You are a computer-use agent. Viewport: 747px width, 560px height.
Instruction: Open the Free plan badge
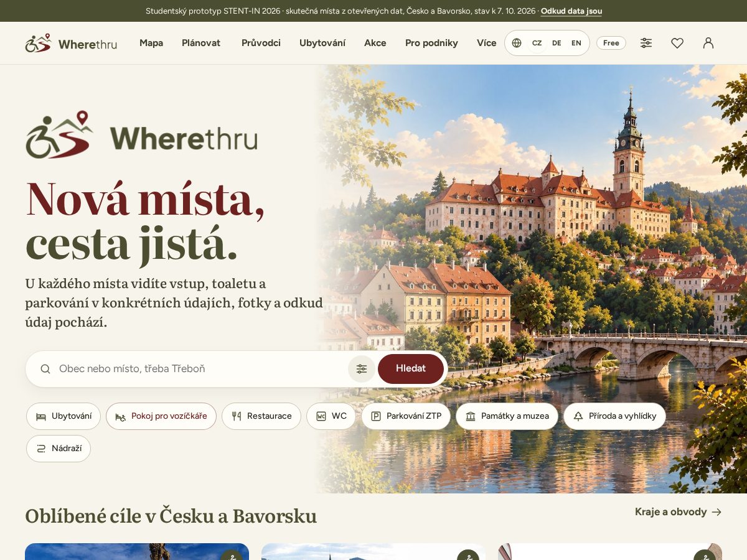click(x=611, y=43)
